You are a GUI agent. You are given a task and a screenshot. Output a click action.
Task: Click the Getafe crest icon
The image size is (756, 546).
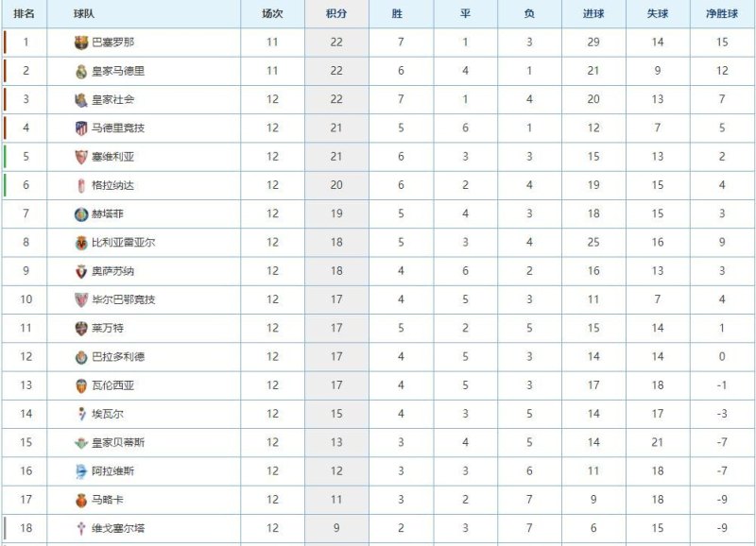(80, 214)
